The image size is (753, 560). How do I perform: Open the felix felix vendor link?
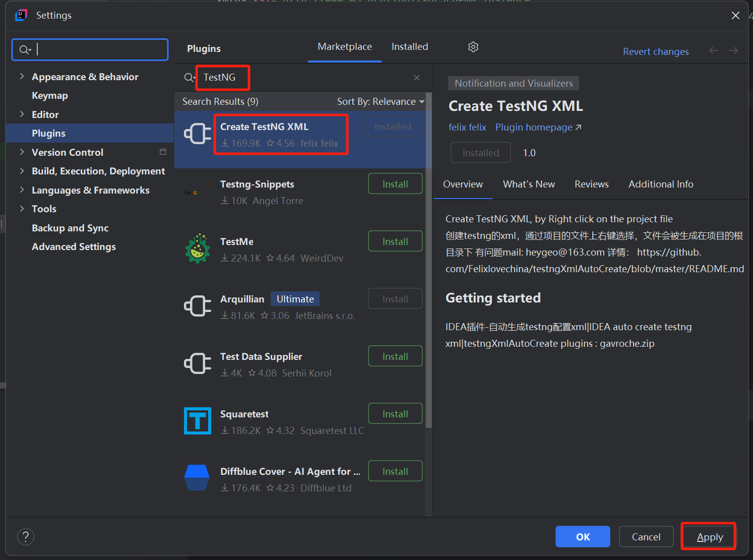(x=467, y=128)
